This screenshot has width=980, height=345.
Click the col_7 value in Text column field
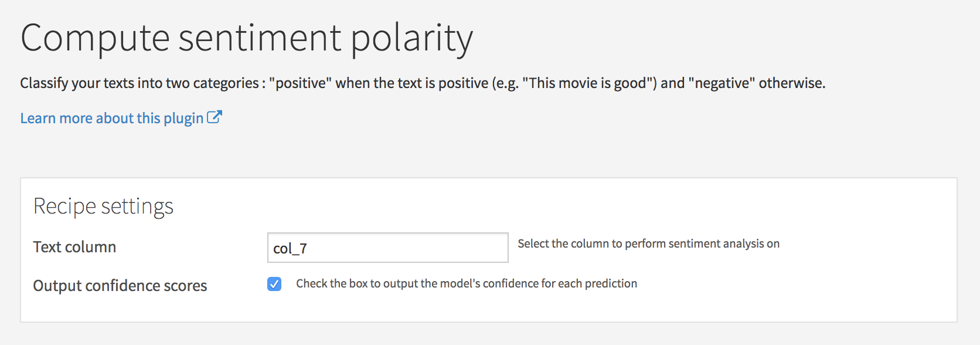(x=290, y=249)
